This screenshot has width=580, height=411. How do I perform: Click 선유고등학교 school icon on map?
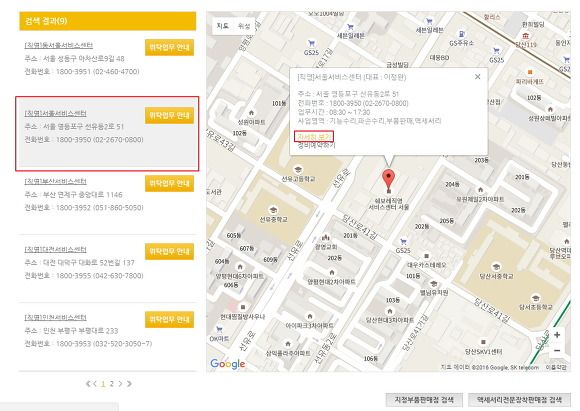click(x=297, y=170)
